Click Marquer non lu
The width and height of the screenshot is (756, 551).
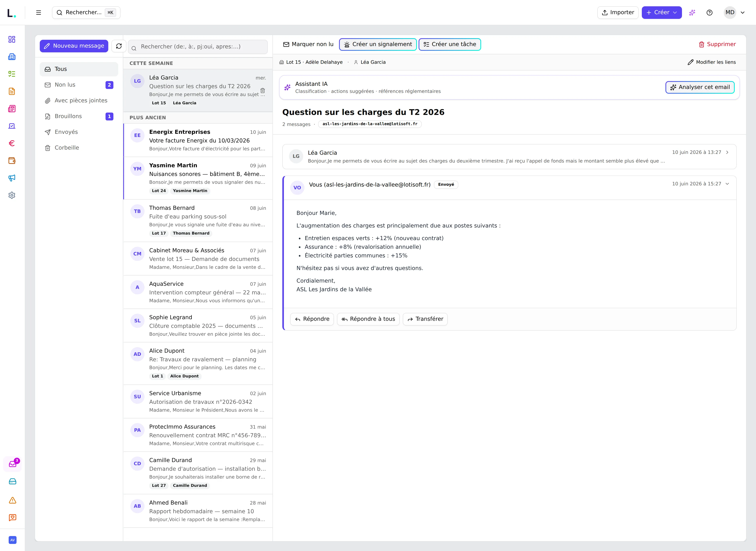(x=308, y=44)
